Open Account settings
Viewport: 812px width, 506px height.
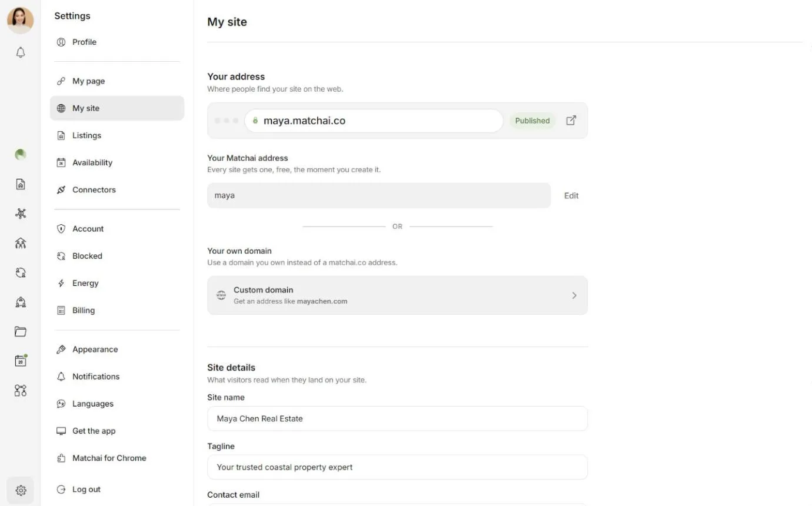click(x=117, y=229)
